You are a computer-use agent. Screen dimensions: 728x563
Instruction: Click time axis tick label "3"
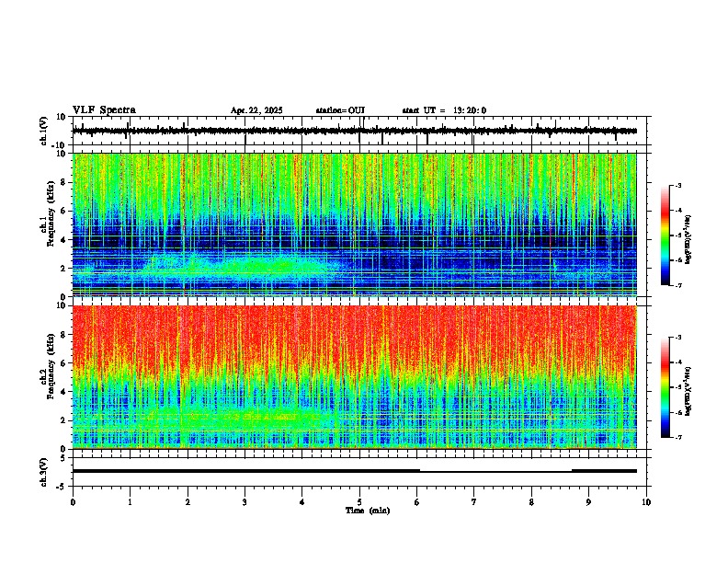245,502
